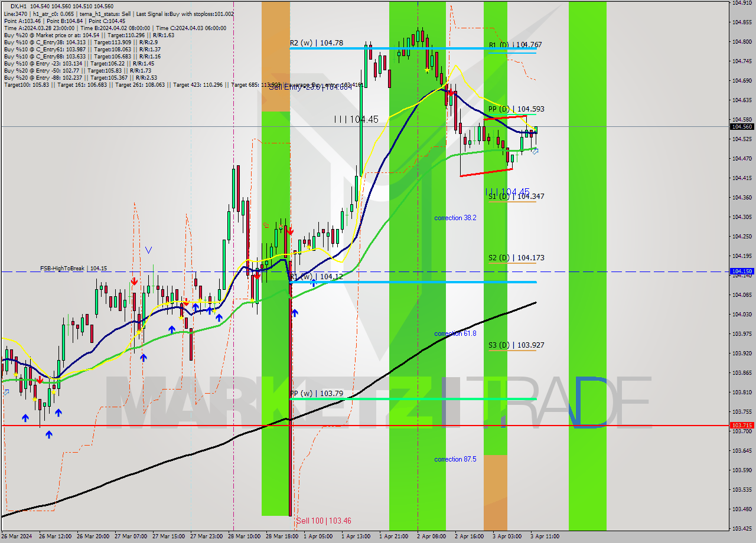This screenshot has width=756, height=543.
Task: Select the 'R1 (w) | 104.12' weekly label
Action: (x=317, y=276)
